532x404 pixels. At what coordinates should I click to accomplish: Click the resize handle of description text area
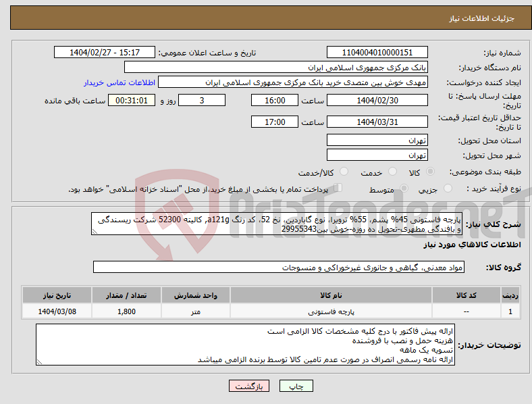point(95,232)
